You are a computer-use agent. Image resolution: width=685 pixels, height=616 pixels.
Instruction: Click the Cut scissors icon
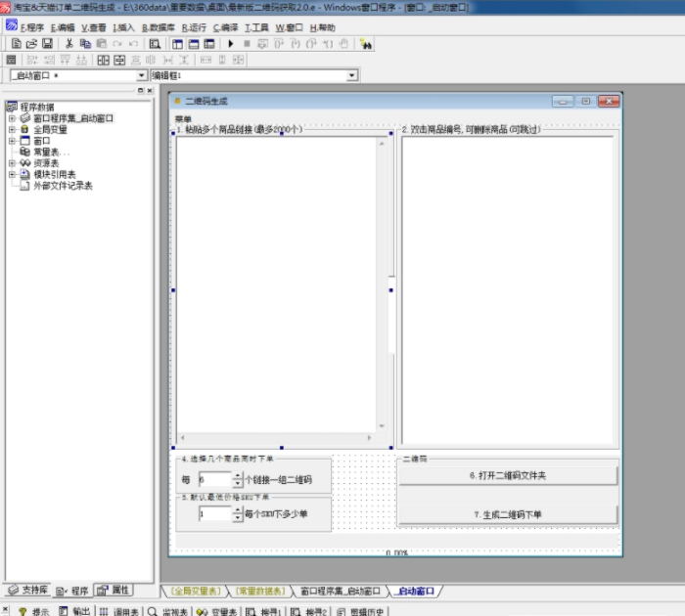pos(69,44)
